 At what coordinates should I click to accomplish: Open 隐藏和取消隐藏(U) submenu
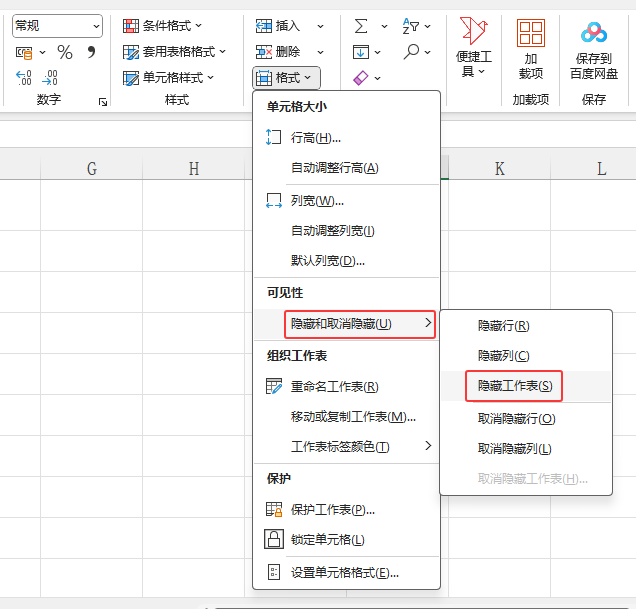[346, 324]
